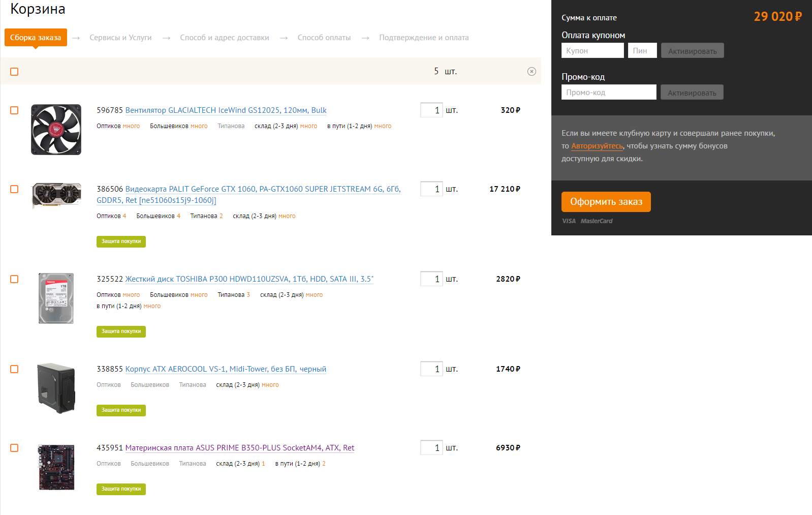Click 'Защита покупки' badge under TOSHIBA hard drive

[121, 331]
